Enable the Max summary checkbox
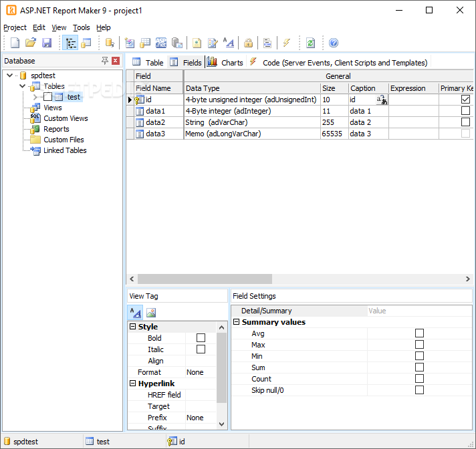The width and height of the screenshot is (476, 449). [x=419, y=345]
